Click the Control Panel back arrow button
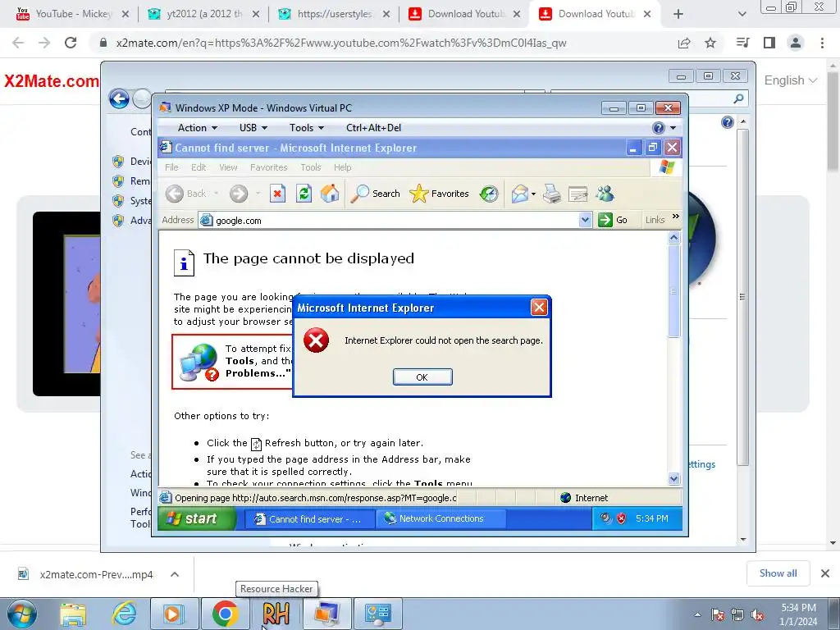This screenshot has height=630, width=840. (119, 98)
